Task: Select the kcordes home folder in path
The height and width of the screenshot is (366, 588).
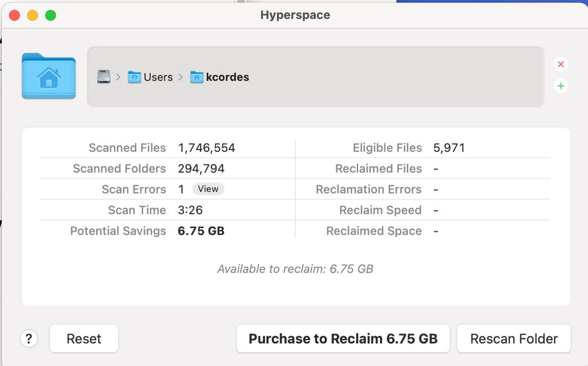Action: [x=220, y=77]
